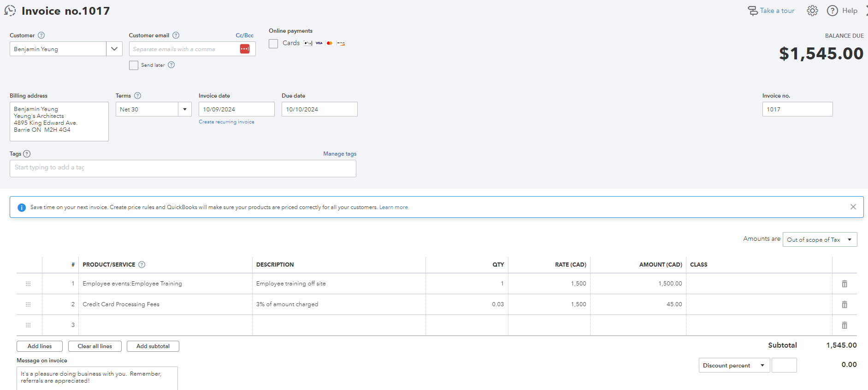Open the Cc/Bcc link
This screenshot has width=868, height=390.
(x=245, y=35)
